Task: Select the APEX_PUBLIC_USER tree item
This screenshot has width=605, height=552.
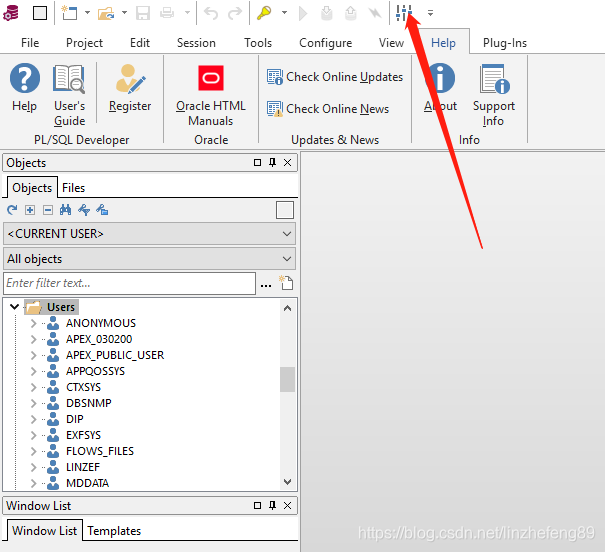Action: (115, 355)
